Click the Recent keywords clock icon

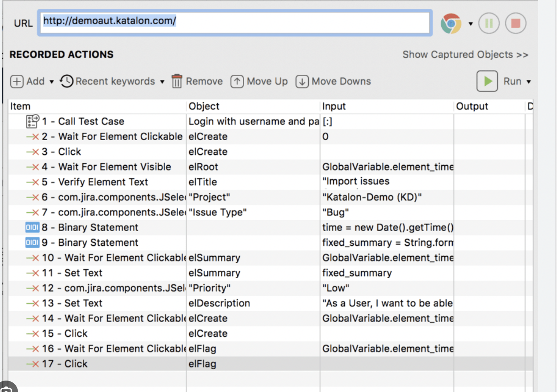click(66, 81)
